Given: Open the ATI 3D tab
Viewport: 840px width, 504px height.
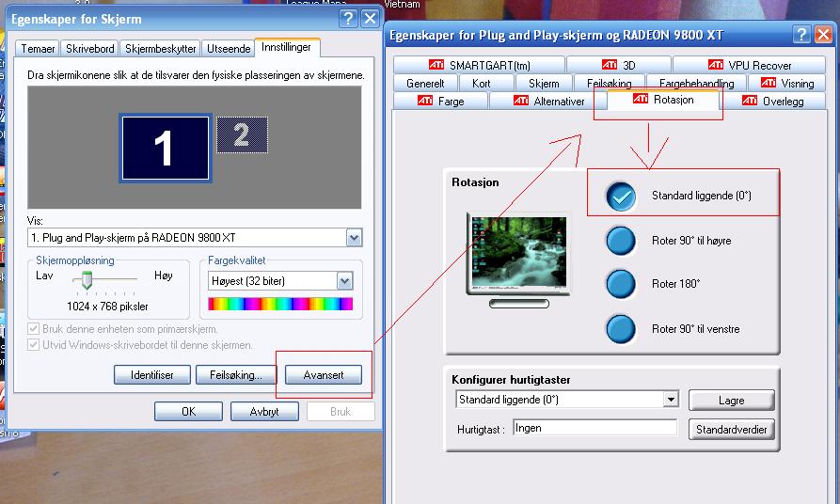Looking at the screenshot, I should 619,65.
